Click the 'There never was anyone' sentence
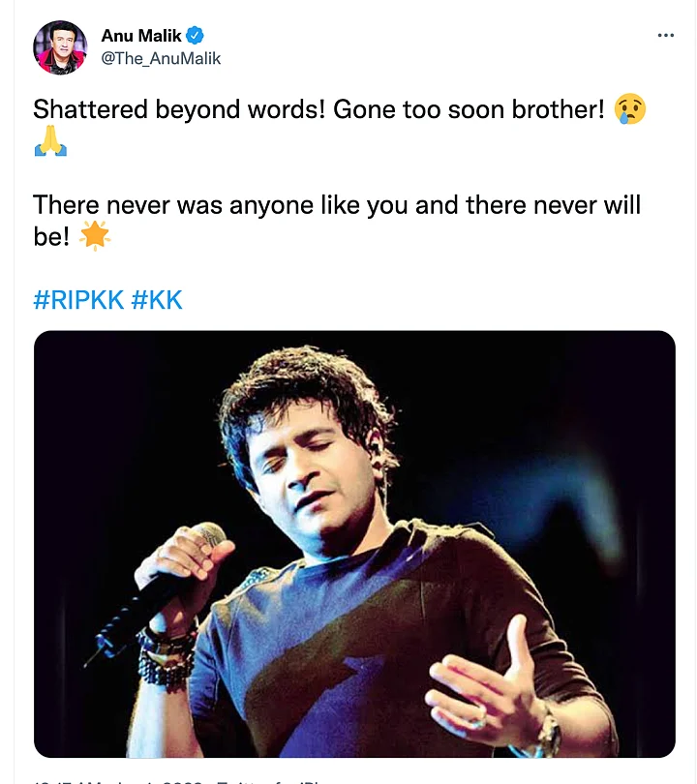Image resolution: width=697 pixels, height=784 pixels. 337,221
